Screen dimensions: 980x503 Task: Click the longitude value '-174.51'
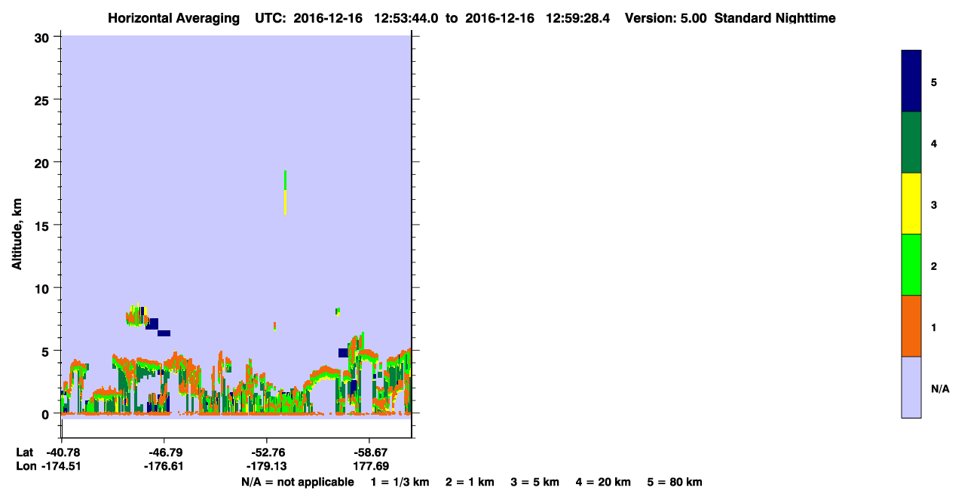[x=60, y=466]
